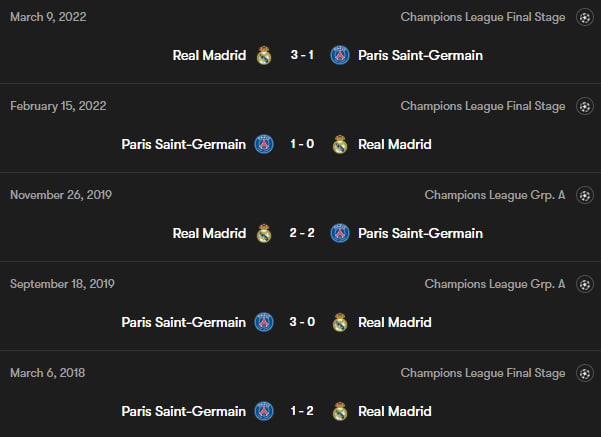This screenshot has width=601, height=437.
Task: Select the March 6, 2018 date text
Action: point(47,373)
